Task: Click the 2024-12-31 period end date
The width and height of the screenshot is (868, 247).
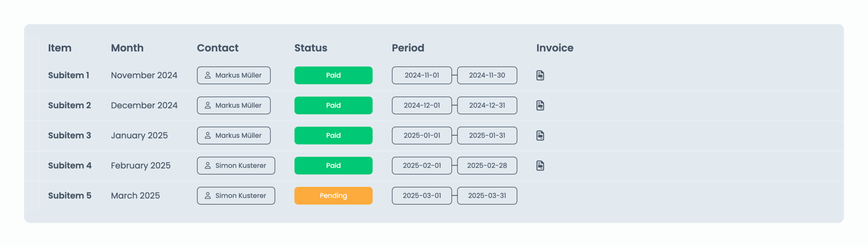Action: [487, 105]
